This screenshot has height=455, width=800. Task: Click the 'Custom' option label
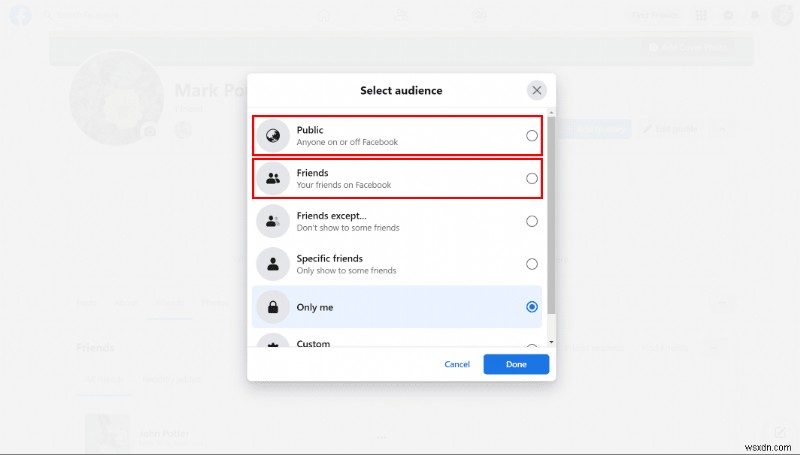(313, 343)
